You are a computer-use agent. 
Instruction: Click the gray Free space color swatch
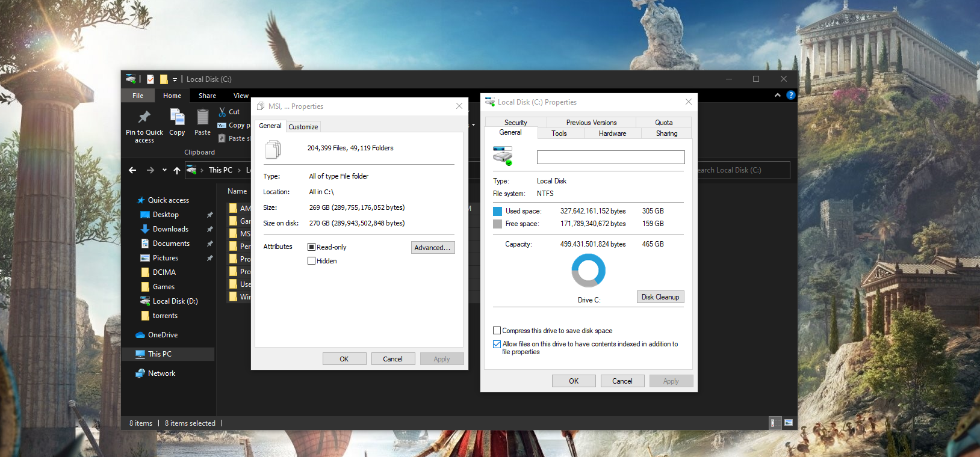point(497,224)
